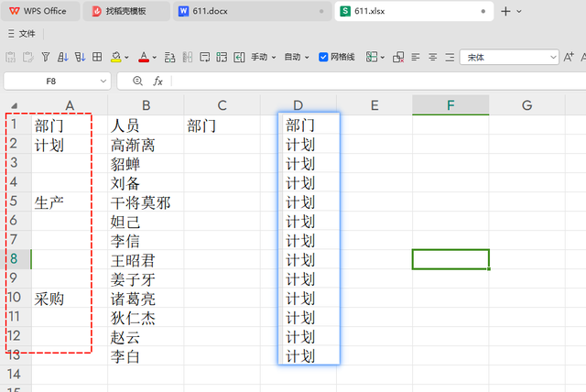Click cell A5 containing 生产
Image resolution: width=586 pixels, height=392 pixels.
(x=70, y=201)
